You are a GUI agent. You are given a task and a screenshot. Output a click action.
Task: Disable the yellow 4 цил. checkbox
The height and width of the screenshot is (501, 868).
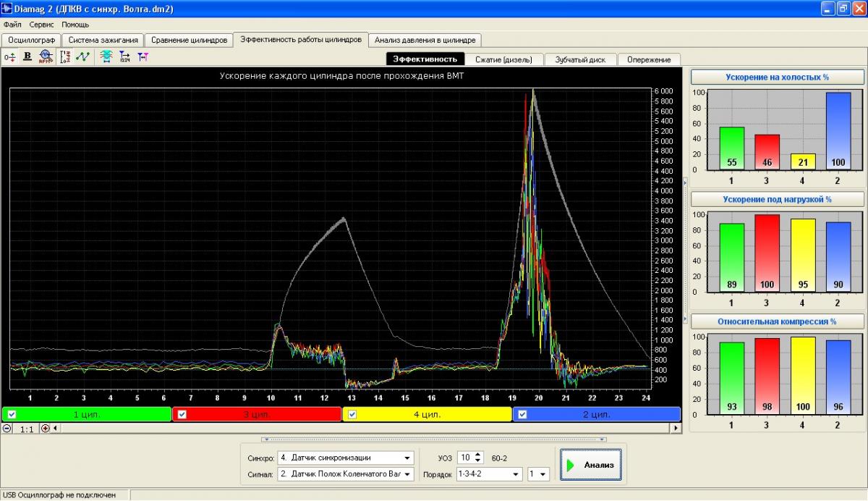click(353, 415)
